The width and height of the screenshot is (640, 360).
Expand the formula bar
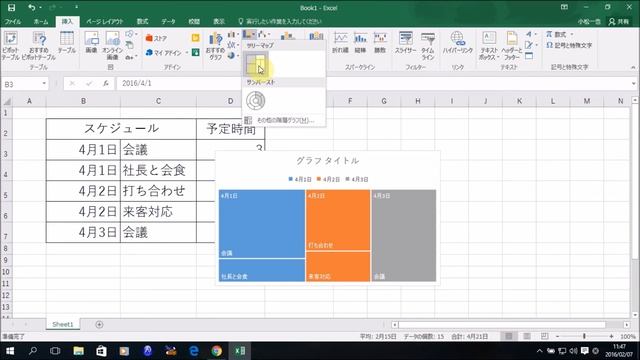[x=633, y=84]
